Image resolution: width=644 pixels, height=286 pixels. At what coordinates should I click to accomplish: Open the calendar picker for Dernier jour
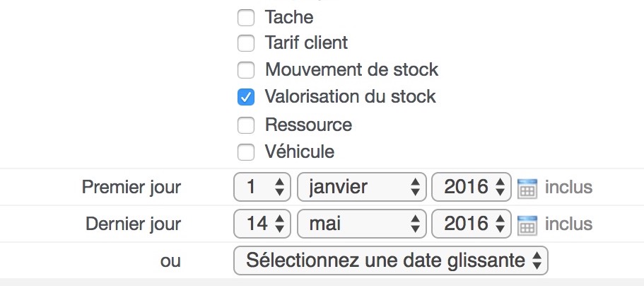coord(527,226)
